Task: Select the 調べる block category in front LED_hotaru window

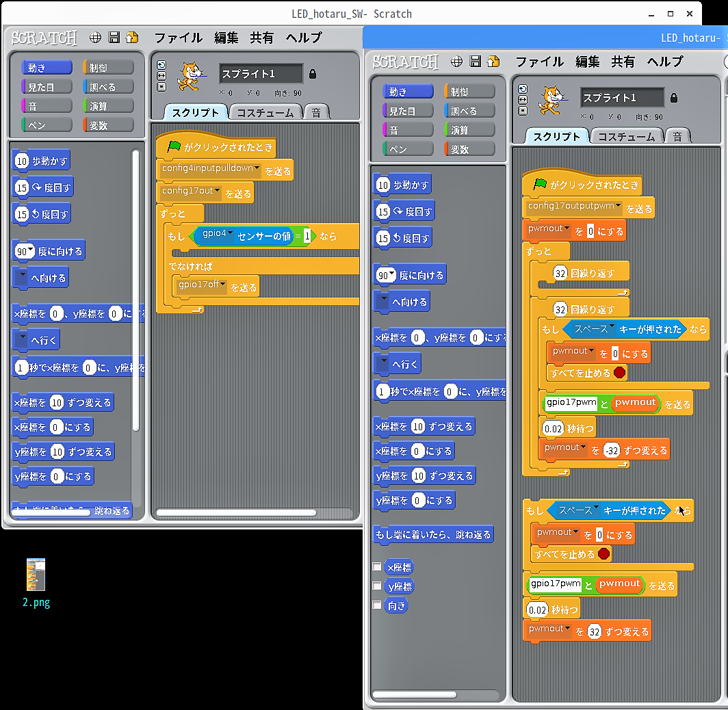Action: [469, 111]
